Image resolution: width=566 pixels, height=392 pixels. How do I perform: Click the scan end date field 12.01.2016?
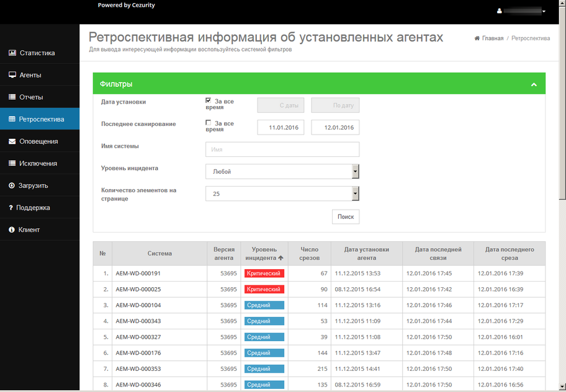pyautogui.click(x=335, y=127)
